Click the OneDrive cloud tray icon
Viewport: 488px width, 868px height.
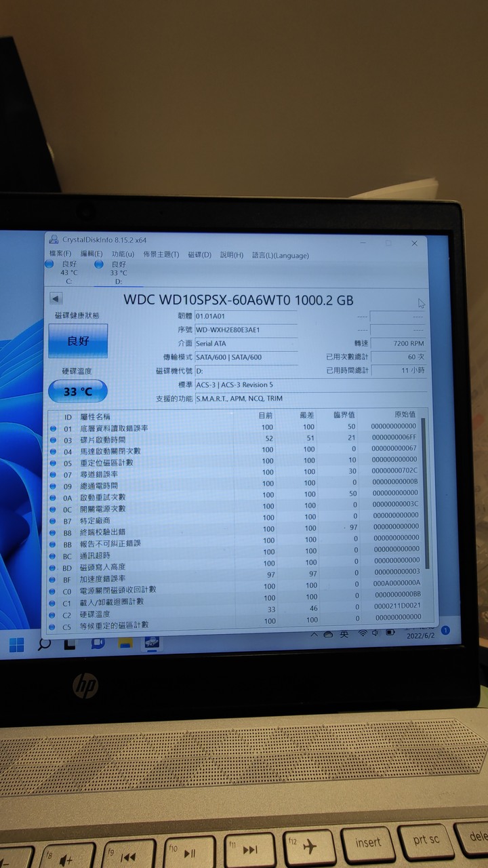pos(329,635)
